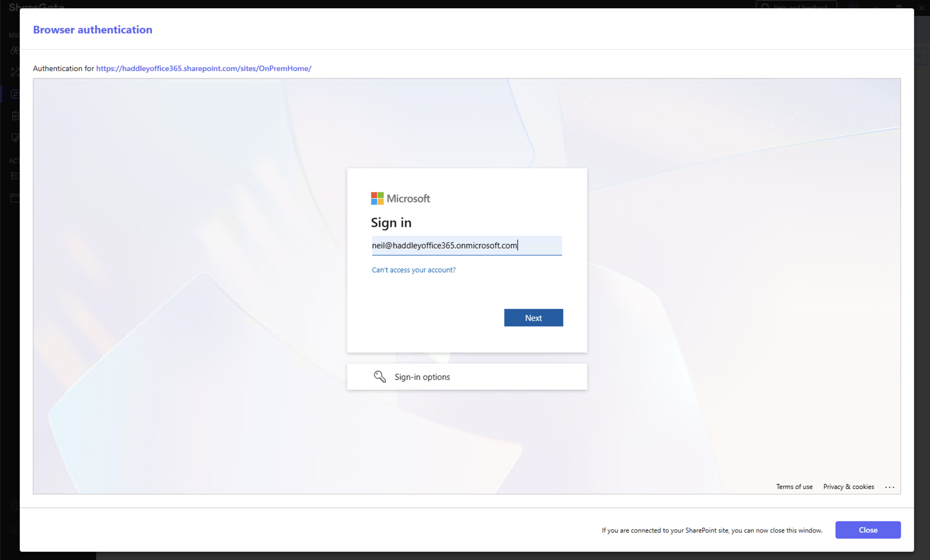
Task: Open Sign-in options
Action: click(467, 377)
